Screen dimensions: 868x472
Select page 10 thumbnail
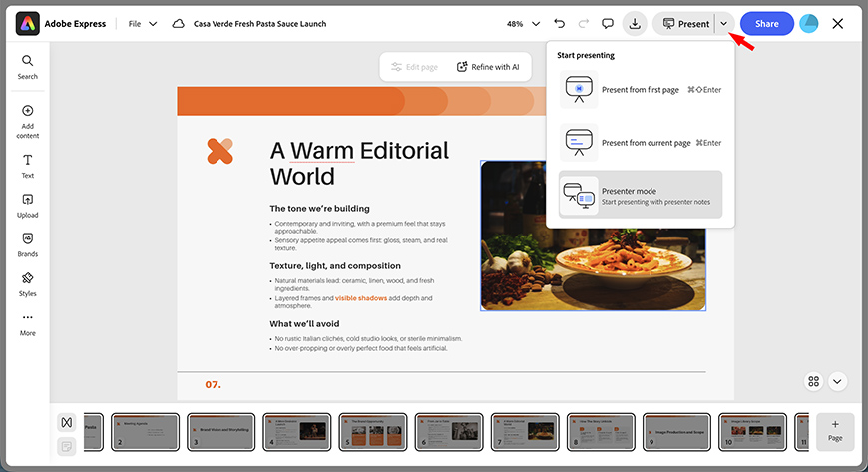pos(752,431)
